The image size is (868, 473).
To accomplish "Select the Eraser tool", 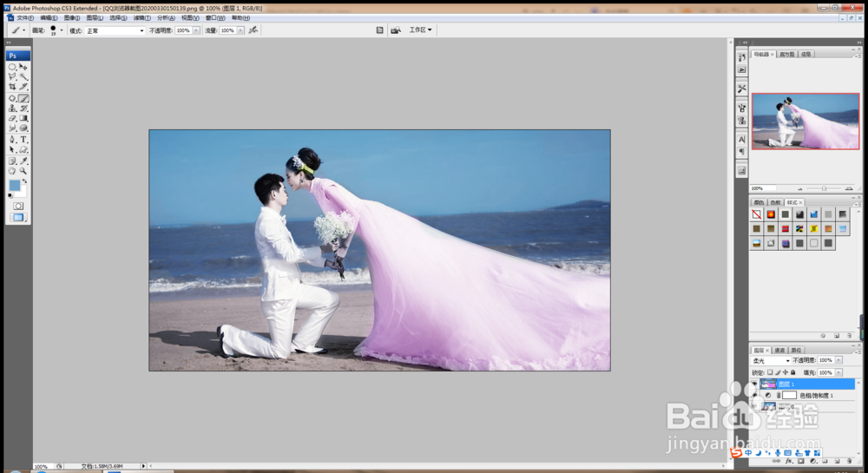I will (12, 118).
